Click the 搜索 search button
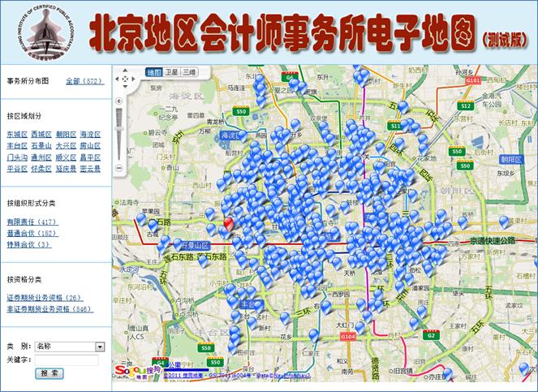 point(49,373)
